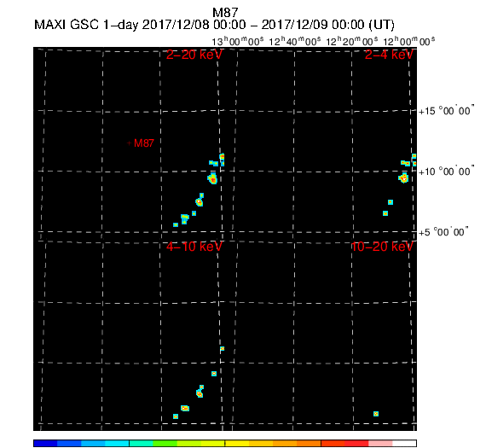Click the M87 title at the top

click(x=225, y=13)
